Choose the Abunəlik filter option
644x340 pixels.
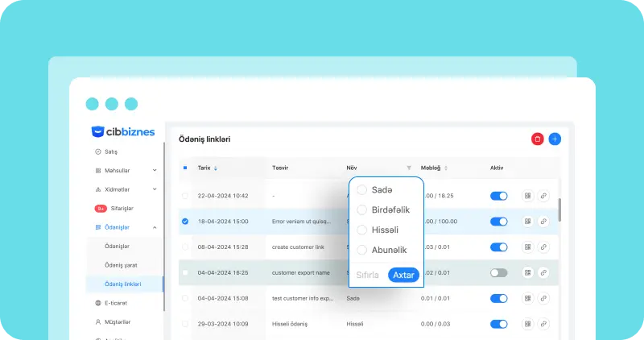[x=362, y=250]
